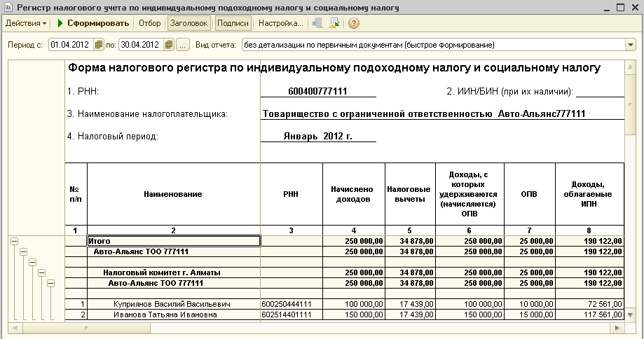The height and width of the screenshot is (339, 644).
Task: Click the help question mark icon
Action: (x=354, y=23)
